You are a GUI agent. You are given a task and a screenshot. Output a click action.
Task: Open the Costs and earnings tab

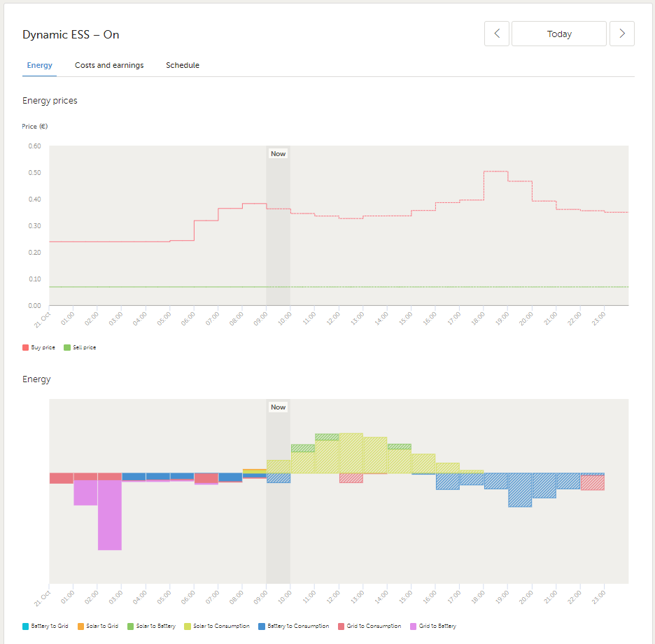pos(109,65)
